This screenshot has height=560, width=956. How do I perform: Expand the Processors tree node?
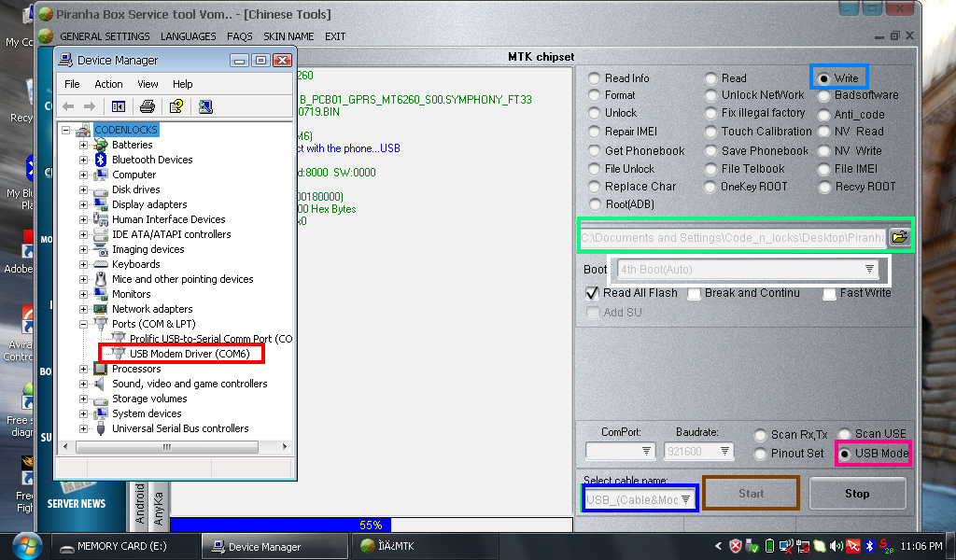pyautogui.click(x=84, y=369)
